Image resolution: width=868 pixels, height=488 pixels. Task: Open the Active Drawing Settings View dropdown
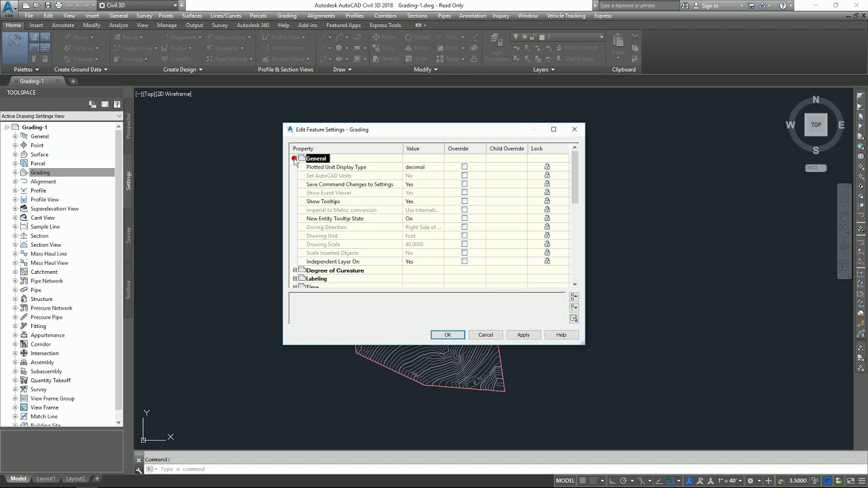61,116
